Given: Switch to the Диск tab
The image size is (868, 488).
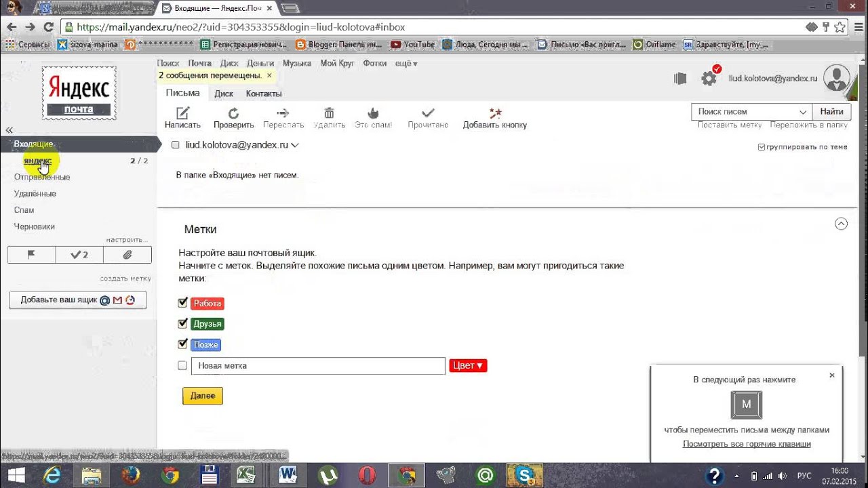Looking at the screenshot, I should (224, 94).
